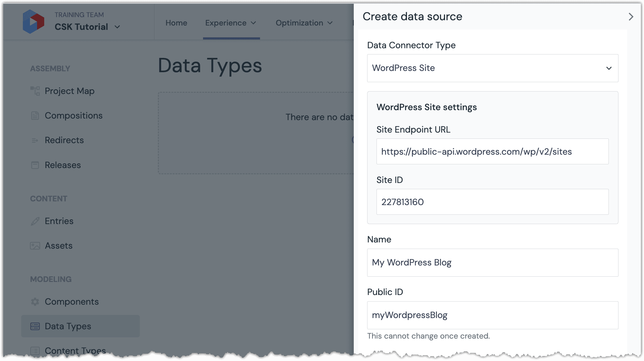Click the Releases icon in sidebar
The width and height of the screenshot is (644, 361).
pos(35,165)
